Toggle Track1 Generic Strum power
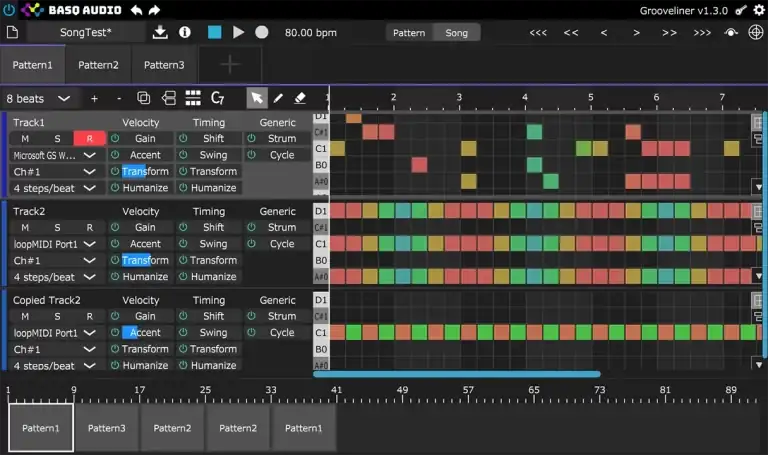 click(x=251, y=139)
